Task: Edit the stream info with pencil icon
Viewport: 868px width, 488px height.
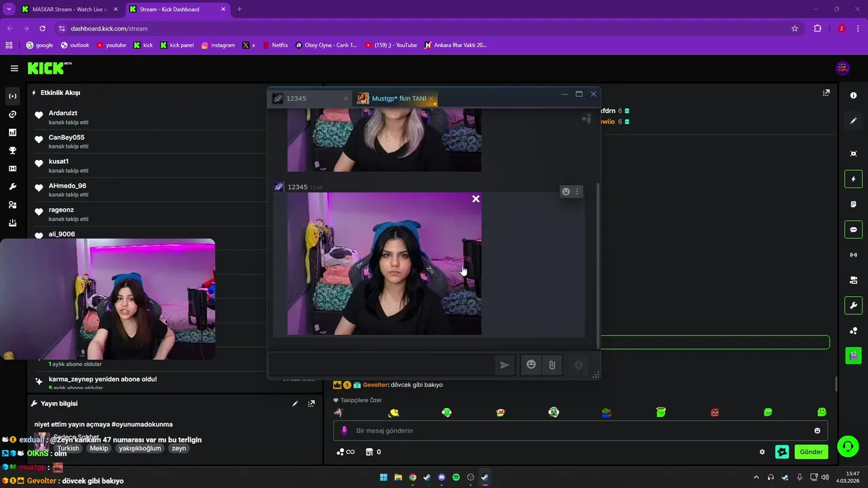Action: [295, 403]
